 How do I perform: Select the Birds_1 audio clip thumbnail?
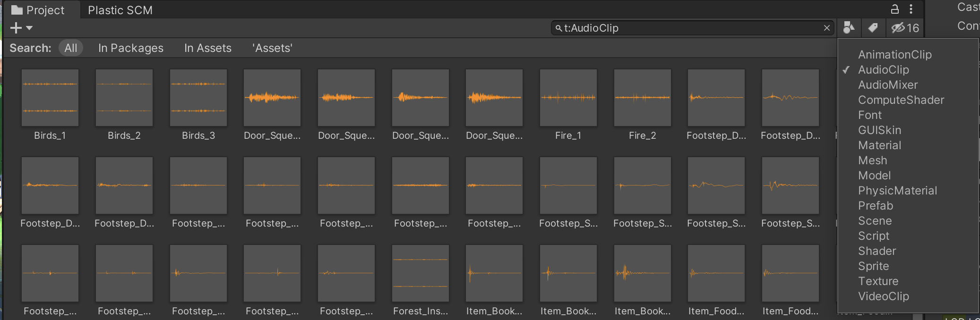point(50,98)
